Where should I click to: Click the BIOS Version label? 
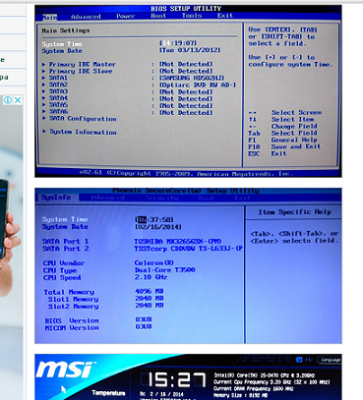(72, 321)
